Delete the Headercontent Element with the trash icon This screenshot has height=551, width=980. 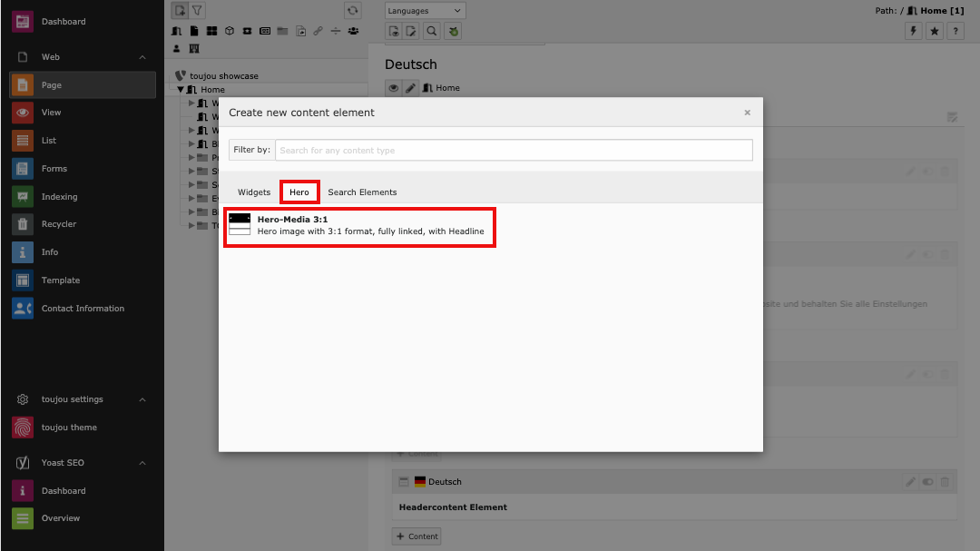[x=945, y=482]
